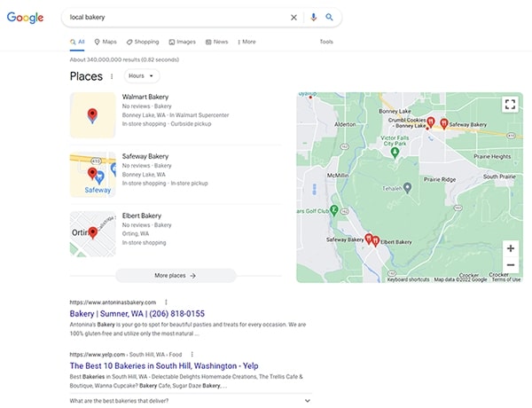Expand the map to fullscreen
The width and height of the screenshot is (532, 408).
(x=511, y=104)
